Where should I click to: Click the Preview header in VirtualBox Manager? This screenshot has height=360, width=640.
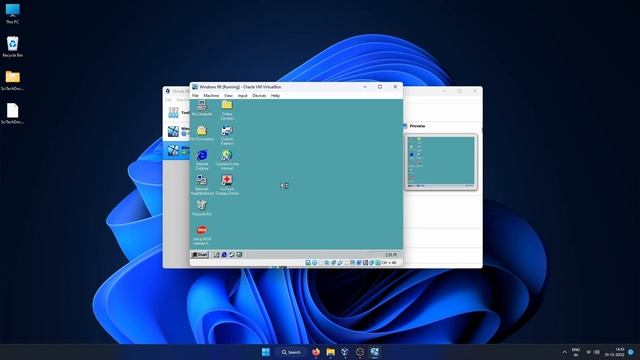pos(417,126)
